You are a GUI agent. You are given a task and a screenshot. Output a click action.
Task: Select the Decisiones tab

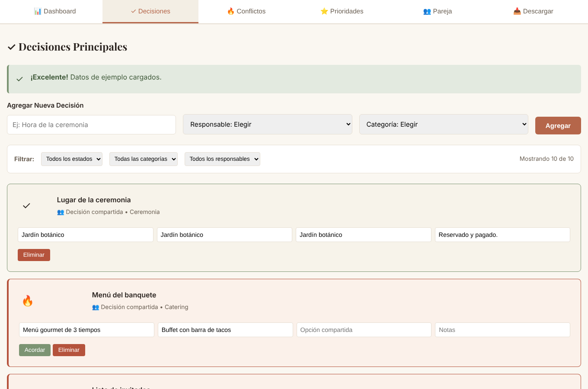click(x=150, y=11)
